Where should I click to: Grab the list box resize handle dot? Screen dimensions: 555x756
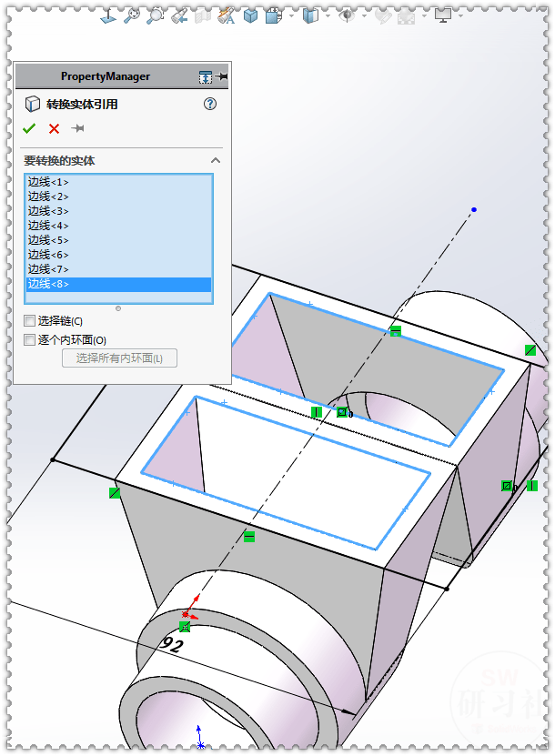pos(118,308)
